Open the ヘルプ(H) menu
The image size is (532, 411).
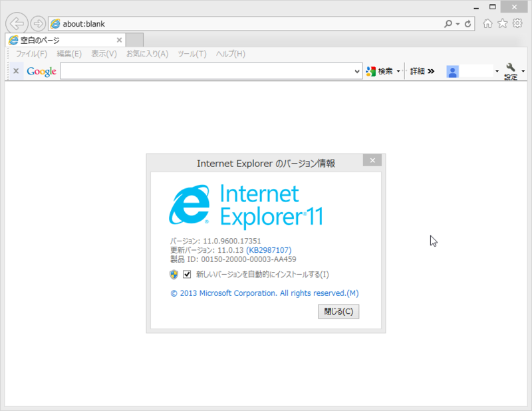(x=230, y=54)
